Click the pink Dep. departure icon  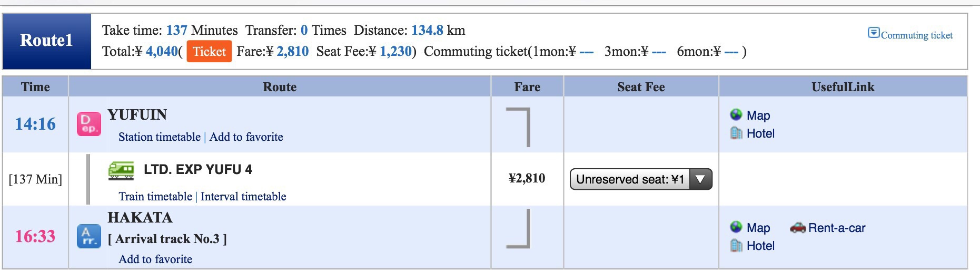pos(88,124)
